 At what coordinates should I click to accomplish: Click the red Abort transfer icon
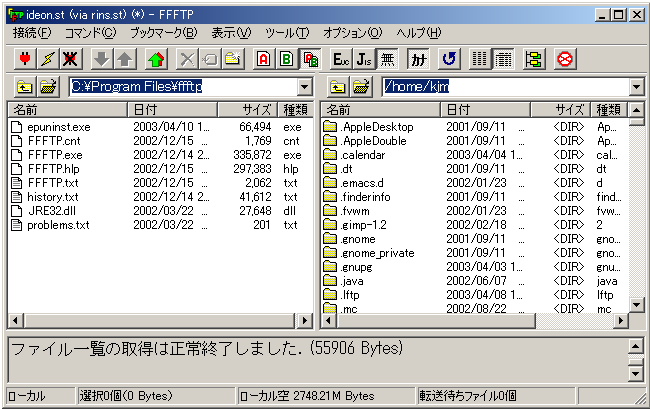[x=565, y=59]
